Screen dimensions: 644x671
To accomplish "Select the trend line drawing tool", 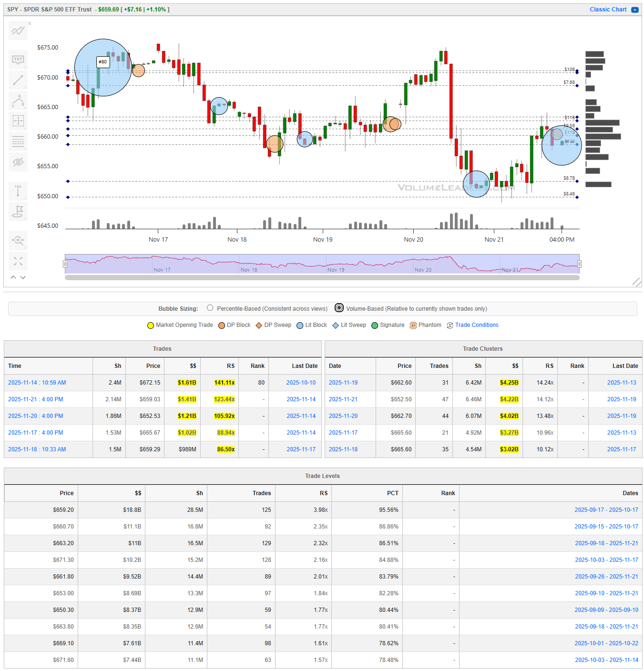I will coord(18,80).
